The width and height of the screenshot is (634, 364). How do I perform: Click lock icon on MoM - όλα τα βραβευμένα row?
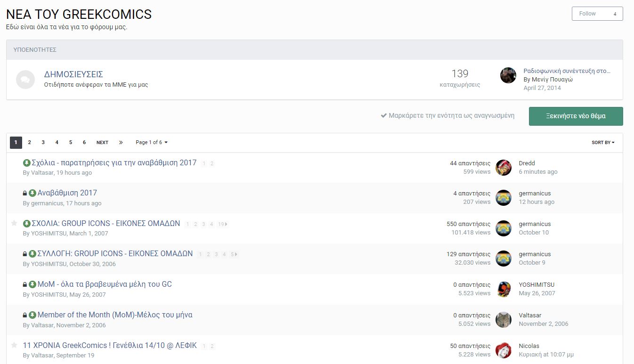pos(25,284)
